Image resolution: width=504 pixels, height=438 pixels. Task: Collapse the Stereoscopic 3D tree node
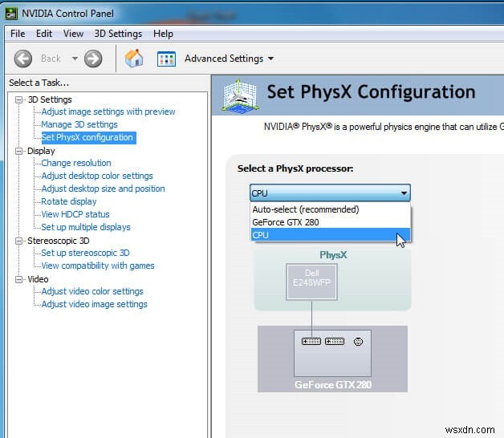click(18, 241)
